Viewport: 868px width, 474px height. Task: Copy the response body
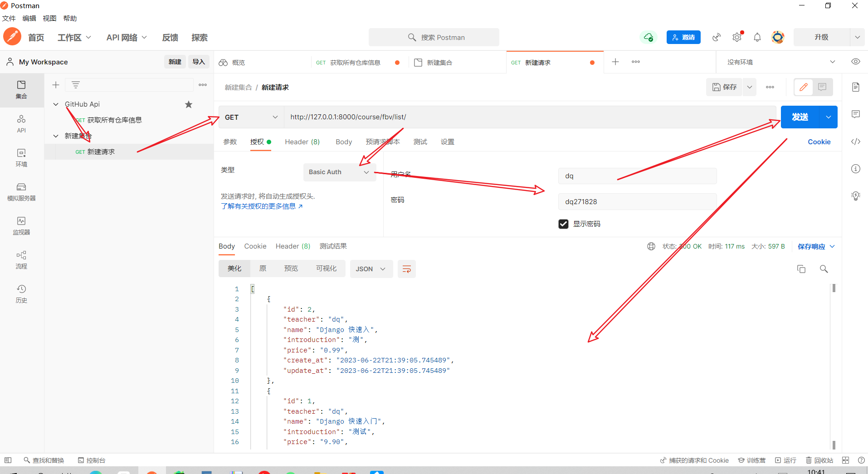[801, 269]
